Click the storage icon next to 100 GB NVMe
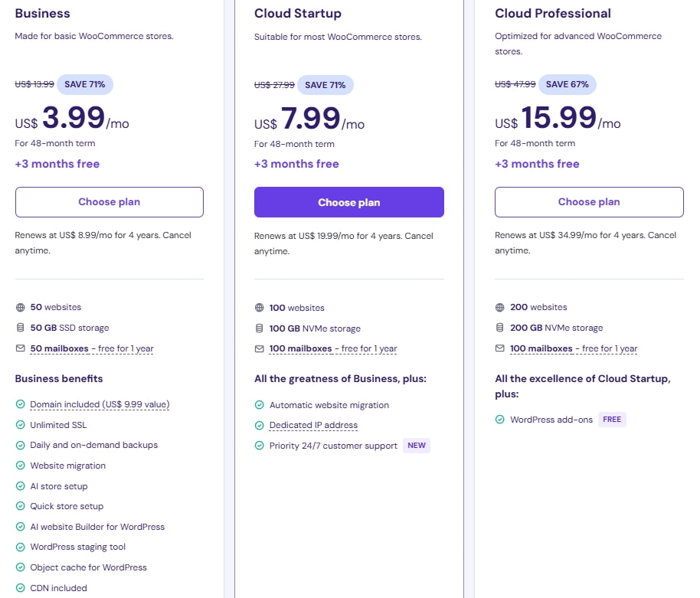The width and height of the screenshot is (700, 598). coord(260,328)
